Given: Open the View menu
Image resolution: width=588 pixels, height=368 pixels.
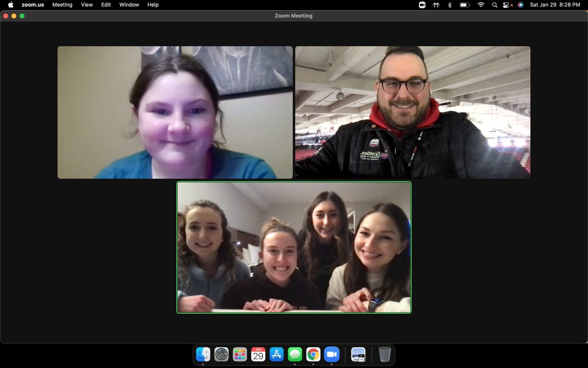Looking at the screenshot, I should coord(87,4).
